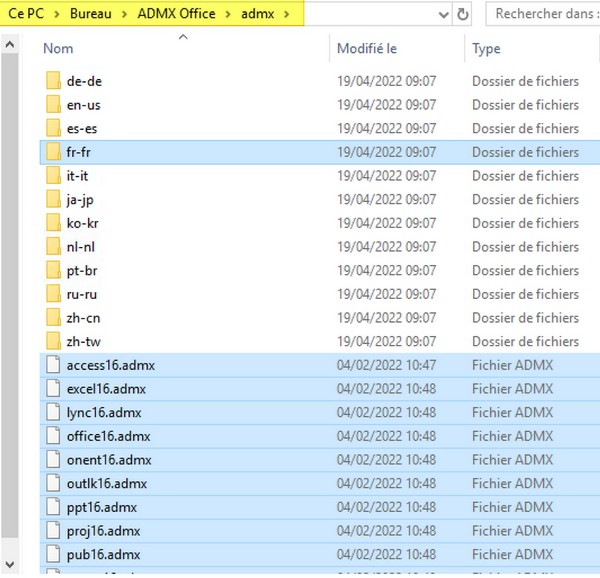Sort files by the Type column
Viewport: 600px width, 578px height.
coord(486,48)
